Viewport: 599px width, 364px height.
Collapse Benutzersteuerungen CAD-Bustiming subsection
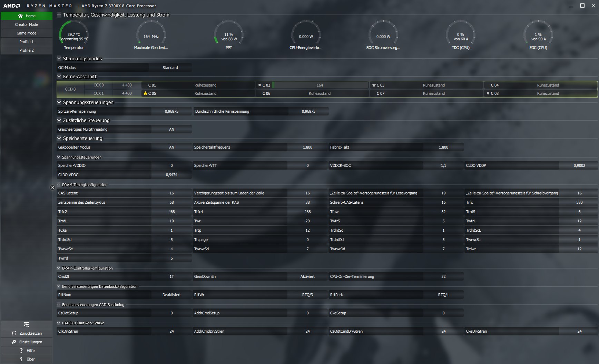tap(59, 305)
